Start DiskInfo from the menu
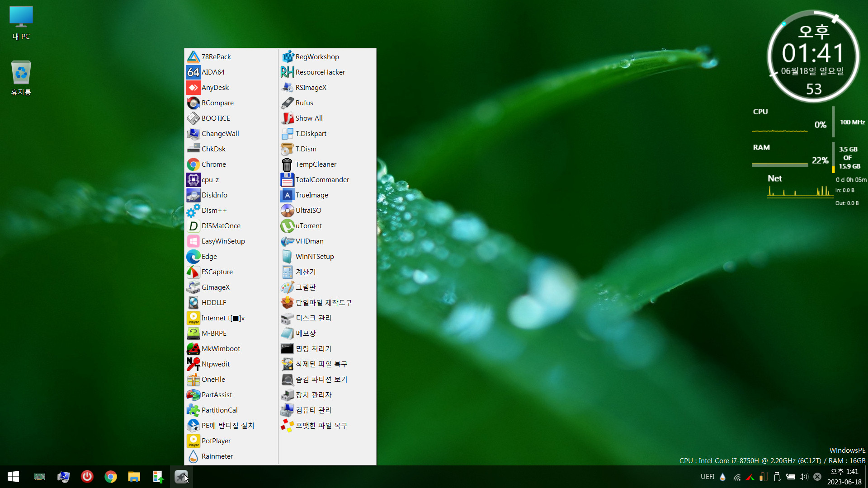Image resolution: width=868 pixels, height=488 pixels. click(x=231, y=195)
